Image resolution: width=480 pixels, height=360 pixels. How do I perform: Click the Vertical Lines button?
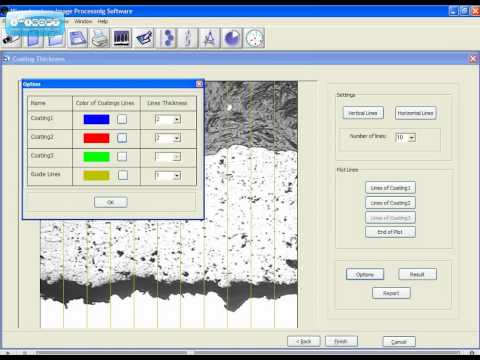click(x=363, y=113)
